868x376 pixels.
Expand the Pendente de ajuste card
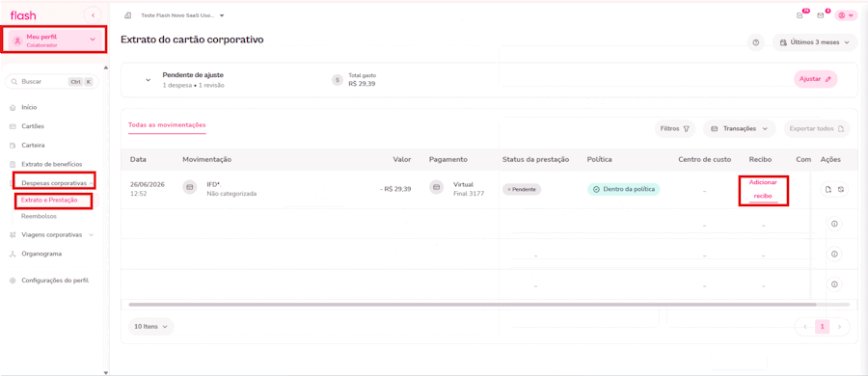point(148,80)
